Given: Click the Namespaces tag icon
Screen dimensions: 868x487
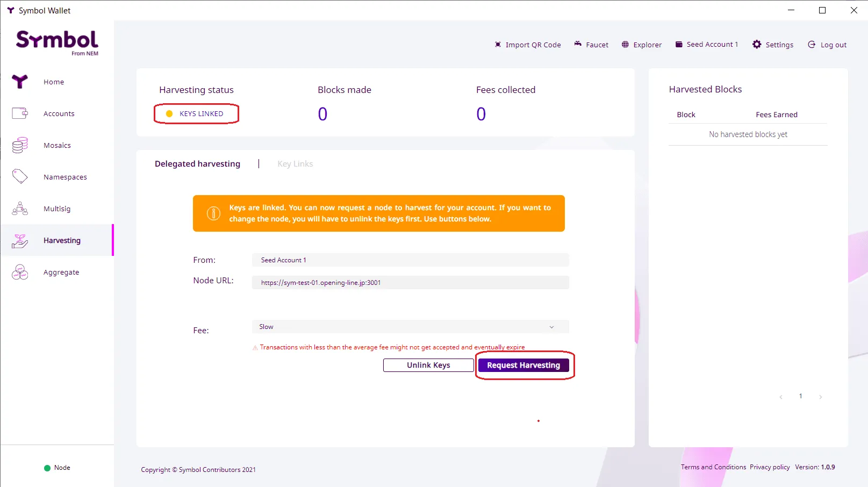Looking at the screenshot, I should point(20,177).
